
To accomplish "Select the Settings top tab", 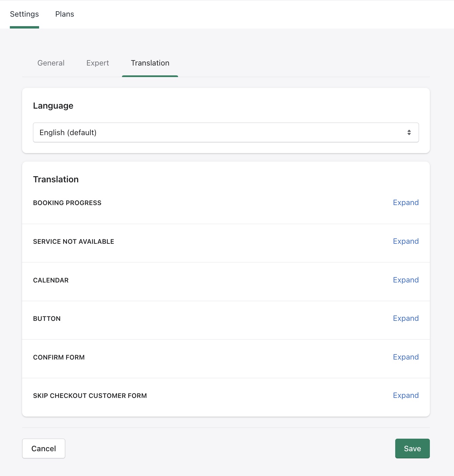I will [x=24, y=14].
